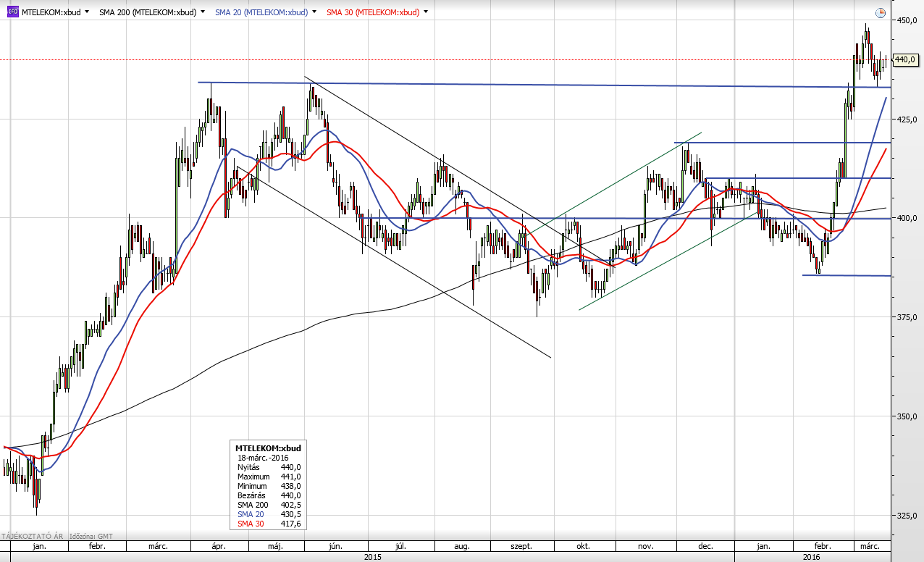
Task: Open the SMA 20 indicator dropdown arrow
Action: [x=314, y=12]
